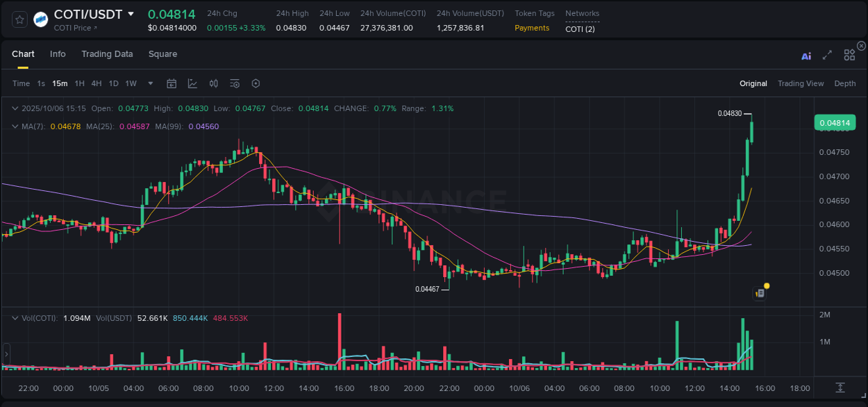Select the candlestick display icon
The width and height of the screenshot is (868, 407).
click(213, 83)
